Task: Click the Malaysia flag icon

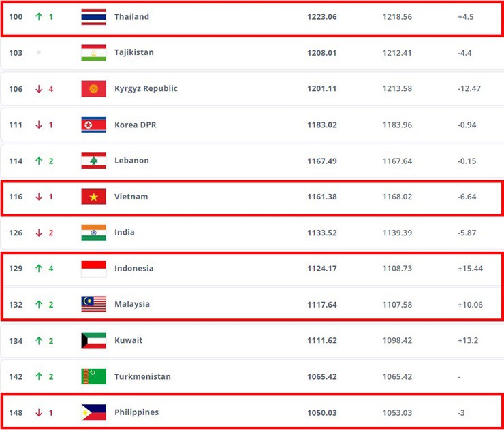Action: [93, 304]
